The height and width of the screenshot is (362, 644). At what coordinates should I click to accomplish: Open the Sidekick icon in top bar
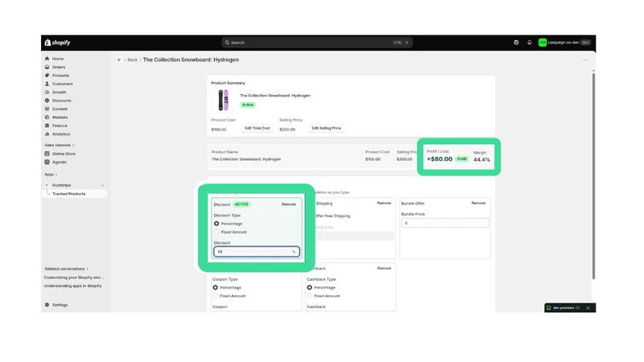516,43
